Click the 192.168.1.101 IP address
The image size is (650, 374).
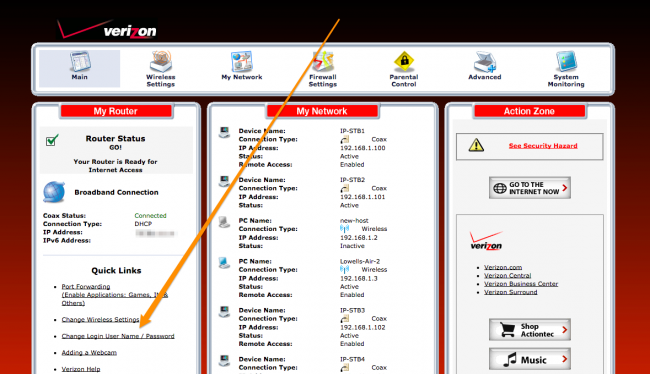(363, 197)
